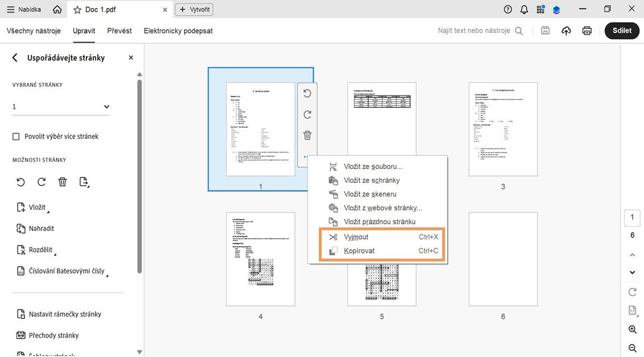Click the right rail rotate view icon
The image size is (644, 357).
coord(633,292)
